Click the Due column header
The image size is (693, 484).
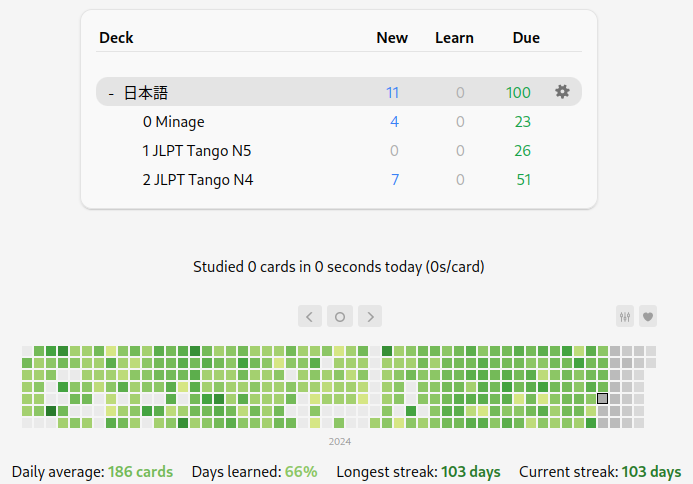click(x=526, y=38)
